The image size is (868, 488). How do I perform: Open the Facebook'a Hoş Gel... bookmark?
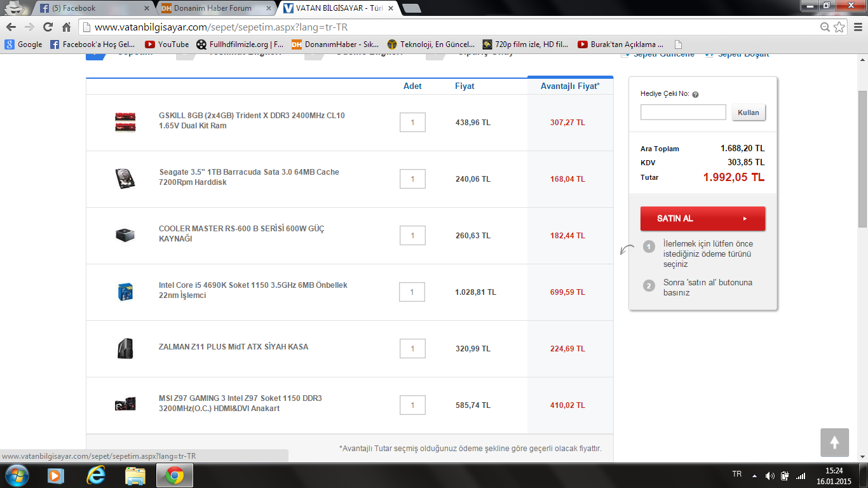(x=93, y=44)
